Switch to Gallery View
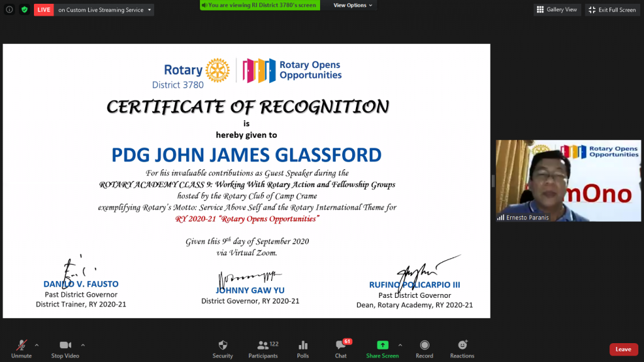644x362 pixels. [557, 9]
